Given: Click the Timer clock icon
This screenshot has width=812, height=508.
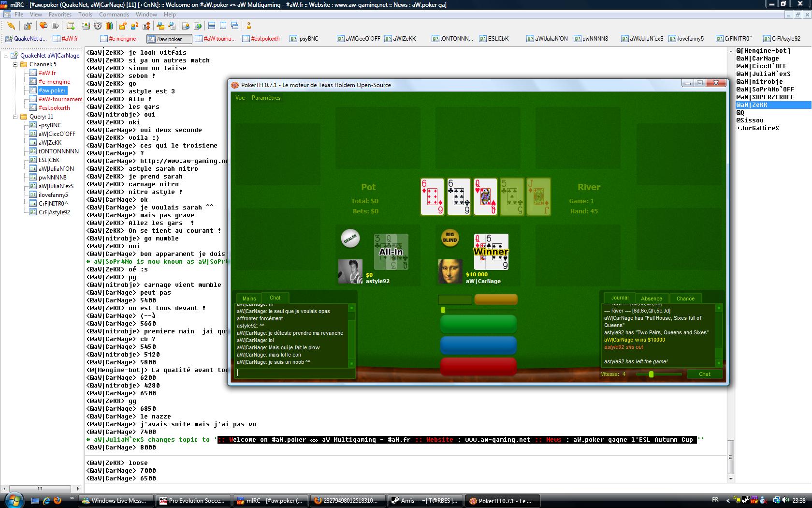Looking at the screenshot, I should coord(98,26).
